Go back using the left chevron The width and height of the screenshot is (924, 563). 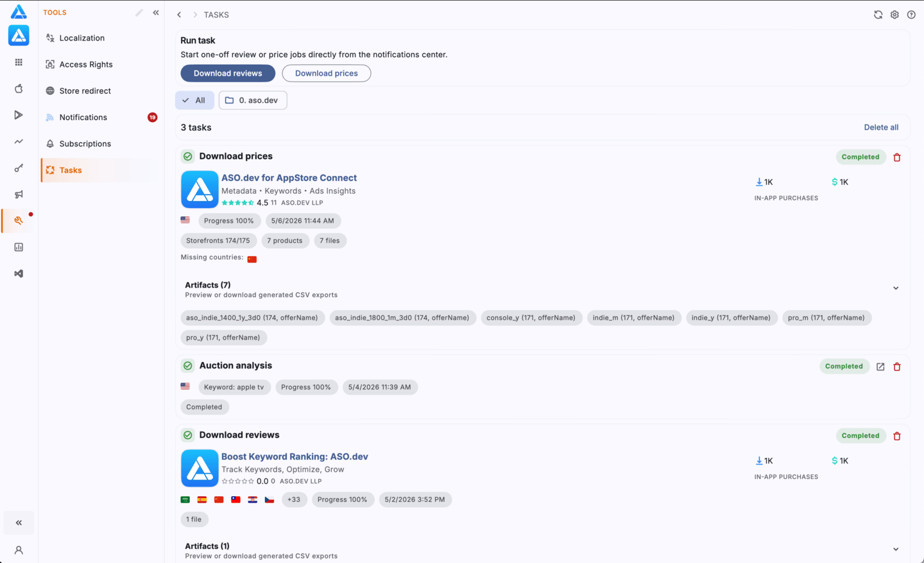[180, 15]
